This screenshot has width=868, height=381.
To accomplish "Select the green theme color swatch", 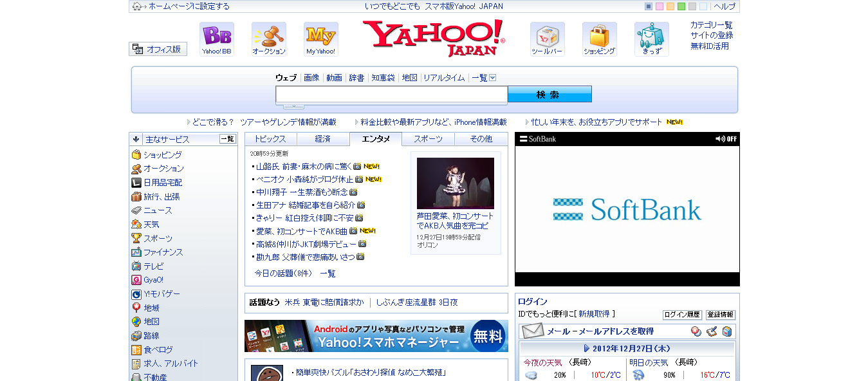I will click(681, 6).
